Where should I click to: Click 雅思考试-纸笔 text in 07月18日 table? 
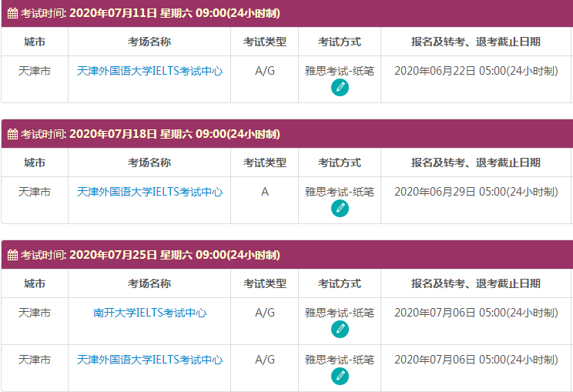[340, 192]
